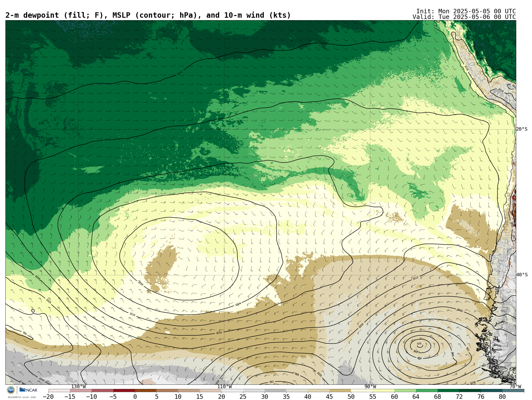Click the 1024 isobar contour label
The height and width of the screenshot is (400, 532).
238,304
